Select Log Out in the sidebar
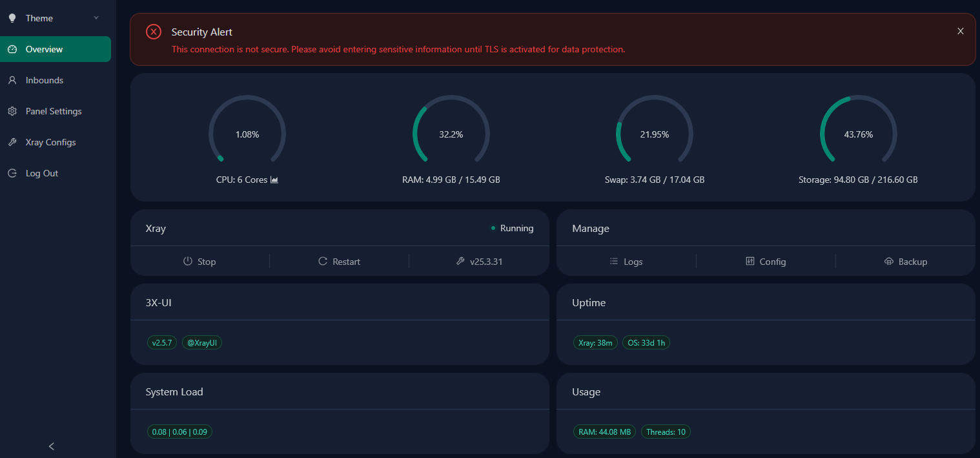The height and width of the screenshot is (458, 980). pos(56,173)
